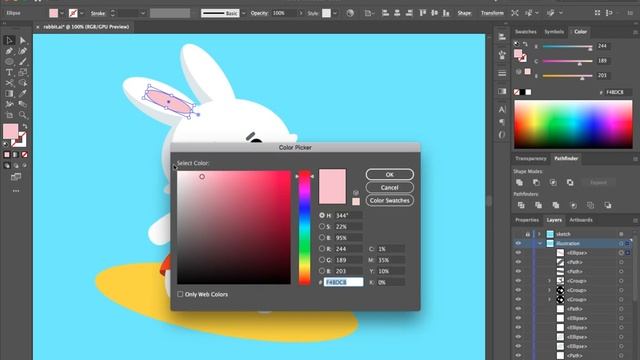640x360 pixels.
Task: Switch to the Transparency tab
Action: pos(531,158)
